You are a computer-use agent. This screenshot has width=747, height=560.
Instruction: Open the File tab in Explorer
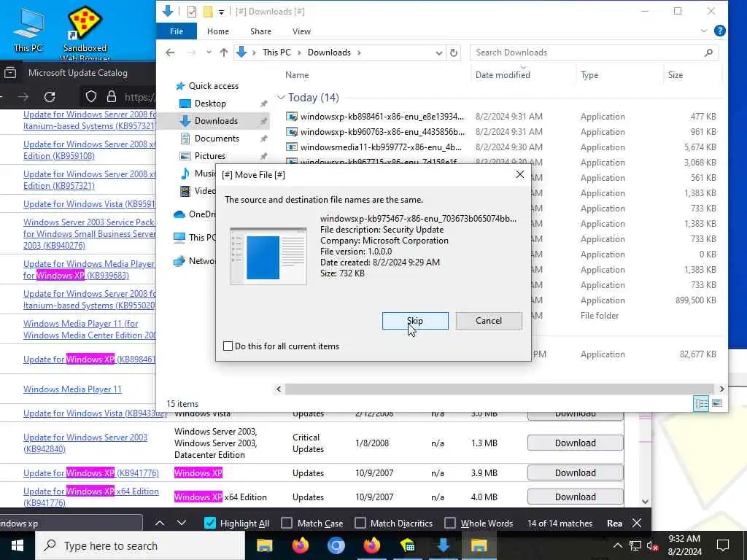pyautogui.click(x=177, y=31)
